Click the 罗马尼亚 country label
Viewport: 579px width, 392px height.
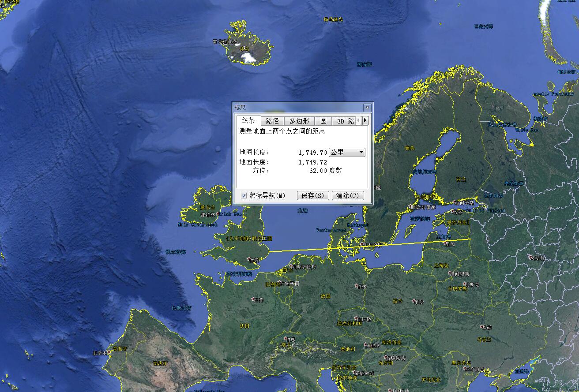[x=430, y=379]
